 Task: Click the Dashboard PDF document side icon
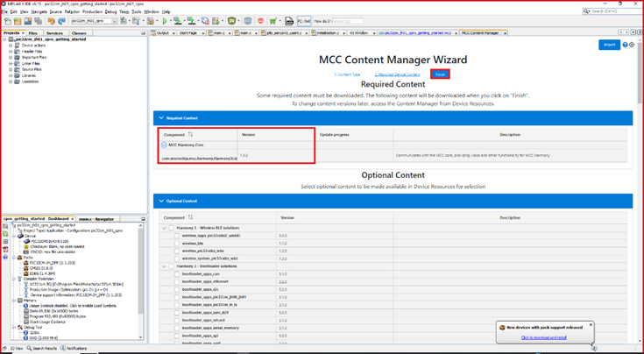(x=5, y=249)
